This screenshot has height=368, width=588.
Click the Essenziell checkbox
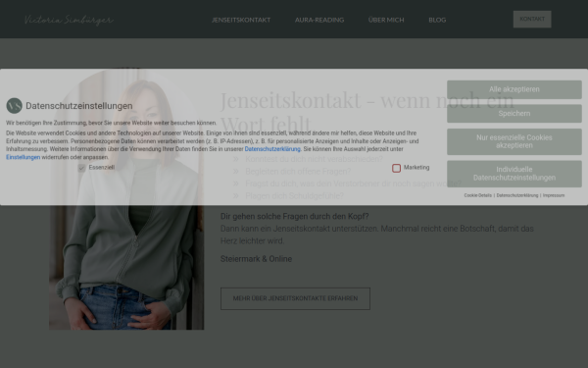pos(81,168)
